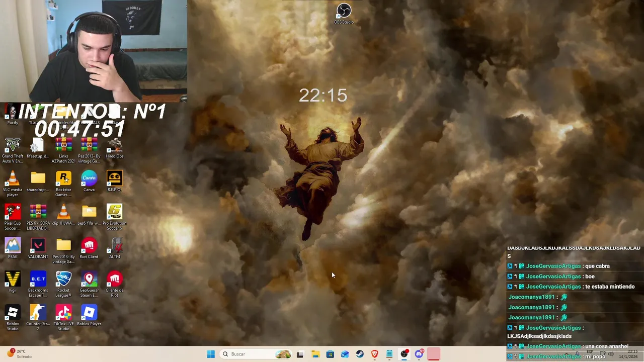
Task: Select the Riot Client shortcut
Action: pos(89,249)
